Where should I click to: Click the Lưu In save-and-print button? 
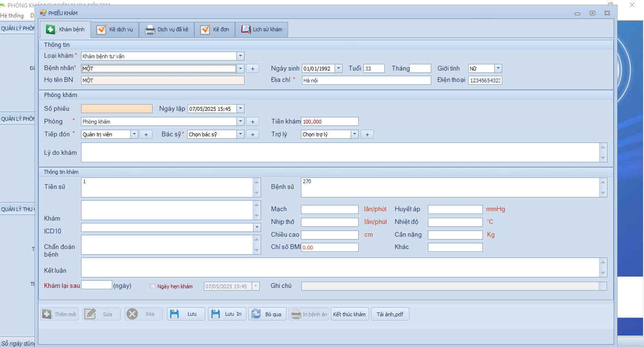pos(227,314)
